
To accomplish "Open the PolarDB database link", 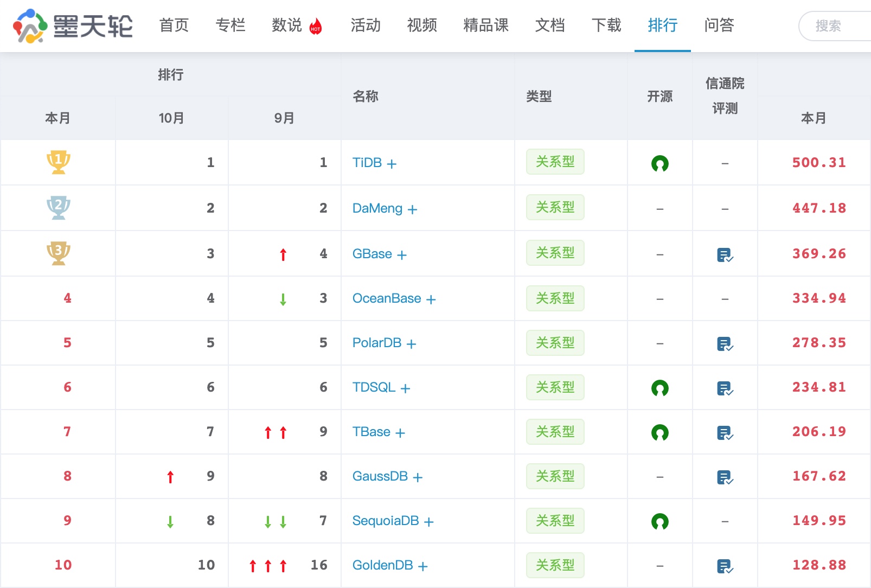I will (x=376, y=343).
